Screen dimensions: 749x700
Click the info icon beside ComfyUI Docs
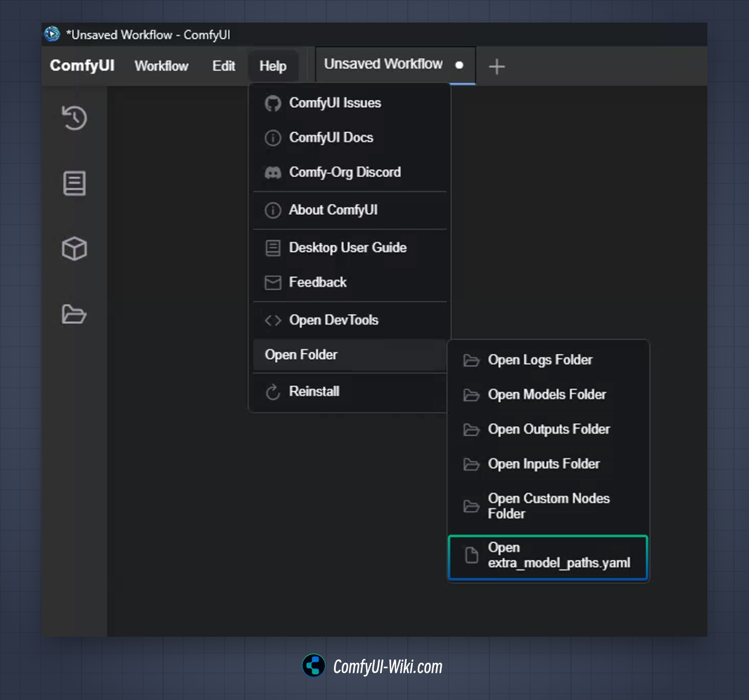(273, 138)
